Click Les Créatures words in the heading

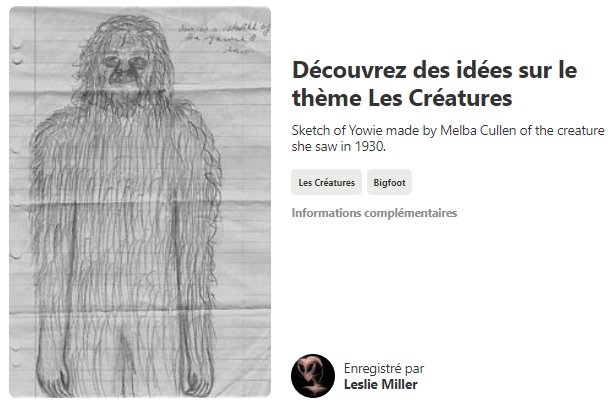(x=440, y=97)
